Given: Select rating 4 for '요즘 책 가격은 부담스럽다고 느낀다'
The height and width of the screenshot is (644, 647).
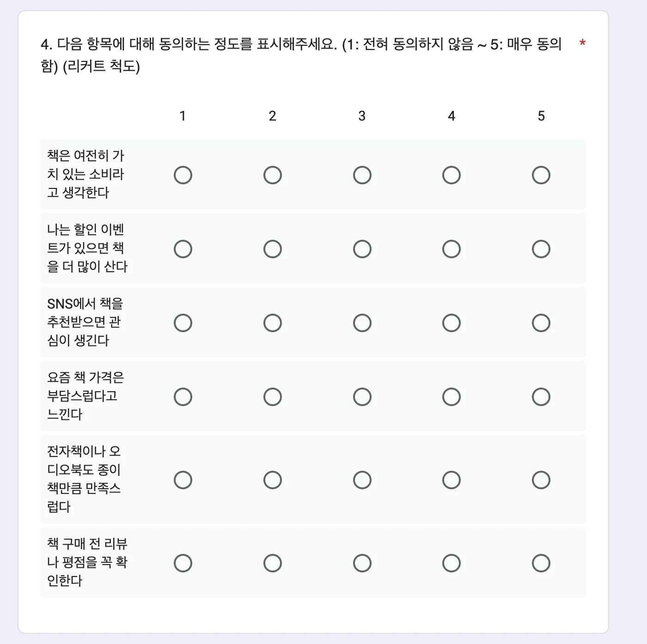Looking at the screenshot, I should (452, 396).
